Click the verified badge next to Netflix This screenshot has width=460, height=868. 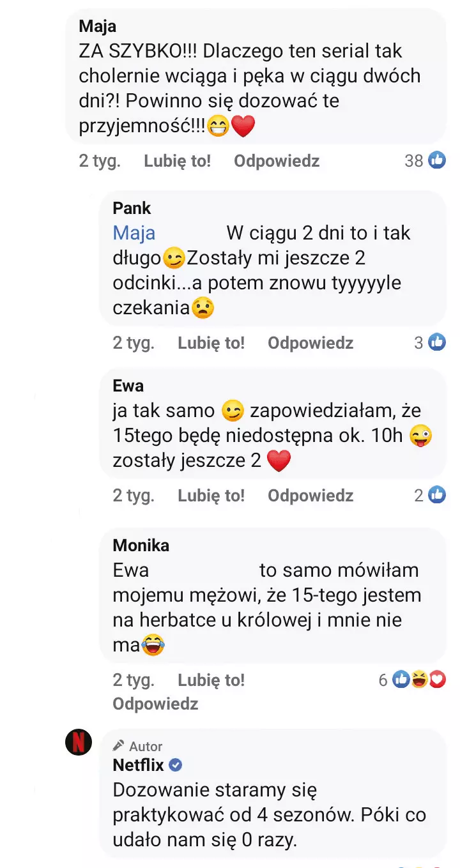pyautogui.click(x=176, y=765)
